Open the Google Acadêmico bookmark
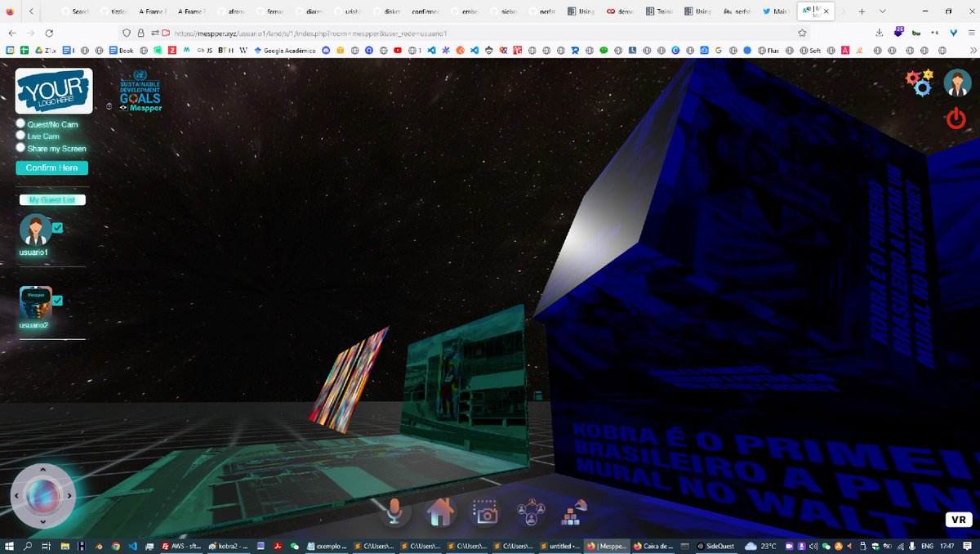Image resolution: width=980 pixels, height=554 pixels. (x=285, y=50)
